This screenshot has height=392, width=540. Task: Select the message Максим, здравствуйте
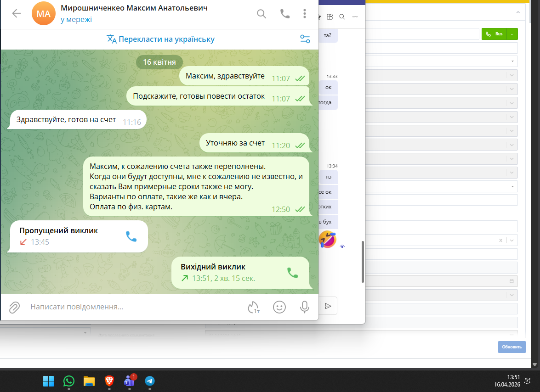244,76
